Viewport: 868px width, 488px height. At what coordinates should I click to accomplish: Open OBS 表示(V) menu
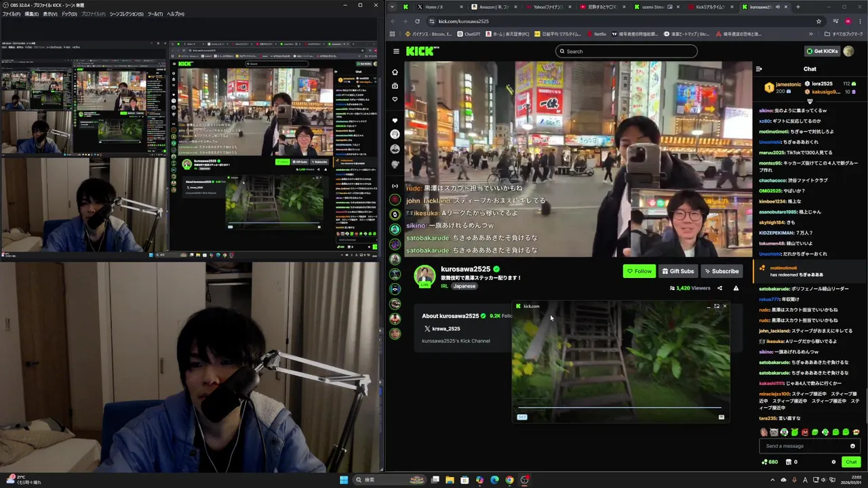coord(50,14)
